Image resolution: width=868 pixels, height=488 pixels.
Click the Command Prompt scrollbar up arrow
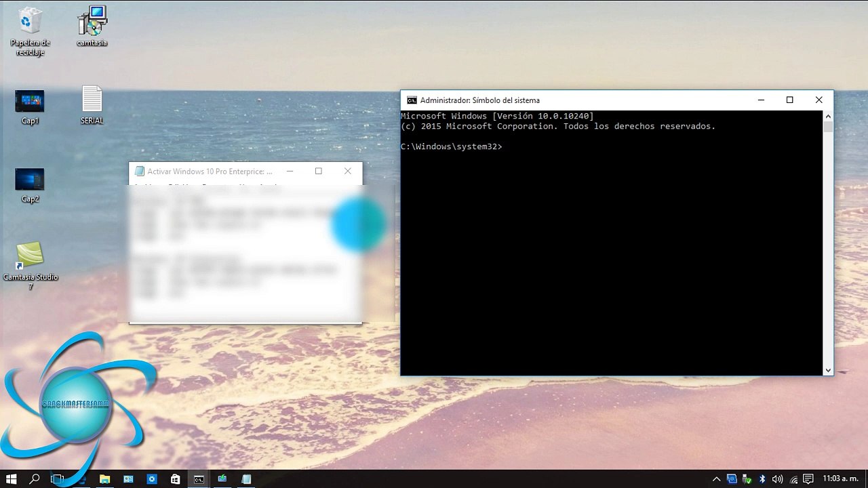pos(828,116)
